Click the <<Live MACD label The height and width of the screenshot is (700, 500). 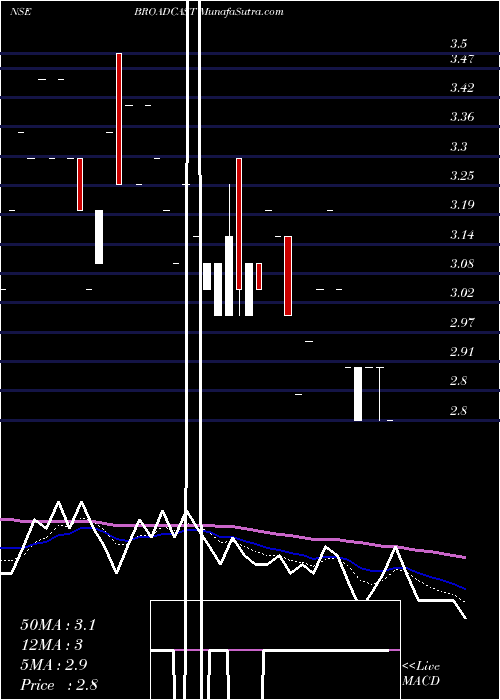pyautogui.click(x=421, y=674)
